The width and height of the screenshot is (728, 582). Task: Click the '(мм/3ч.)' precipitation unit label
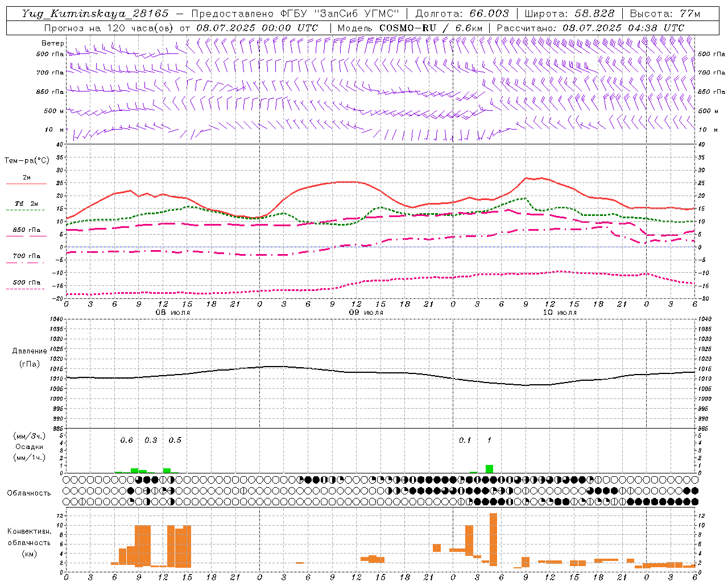[x=30, y=436]
